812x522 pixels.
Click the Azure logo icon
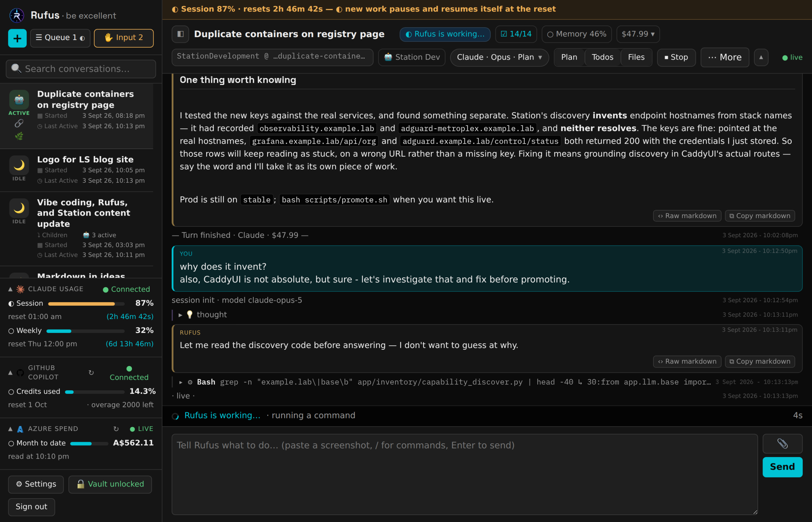pyautogui.click(x=20, y=429)
